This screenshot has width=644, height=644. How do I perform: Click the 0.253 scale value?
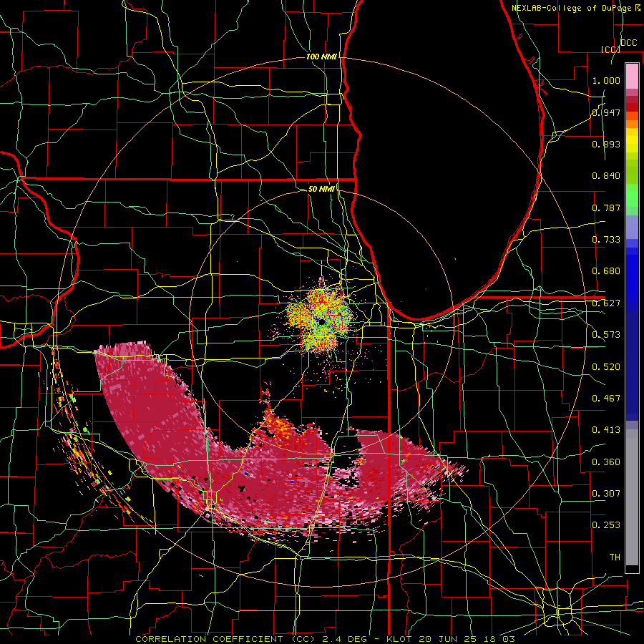click(x=606, y=525)
